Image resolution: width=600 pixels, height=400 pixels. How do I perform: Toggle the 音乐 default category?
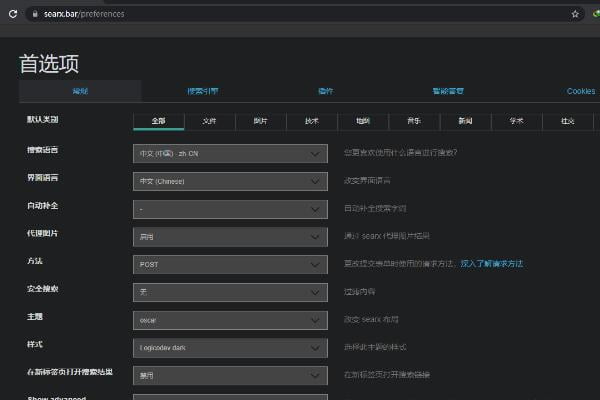[x=414, y=121]
